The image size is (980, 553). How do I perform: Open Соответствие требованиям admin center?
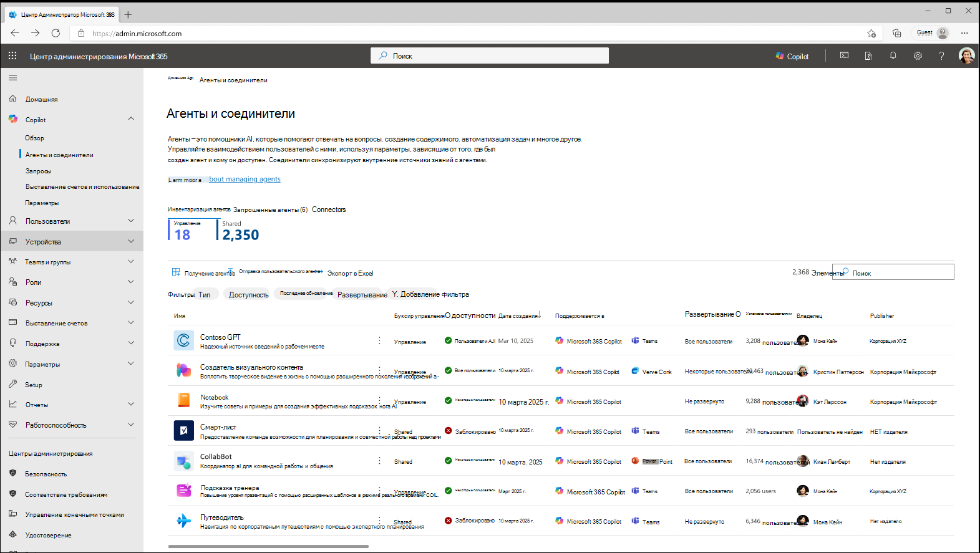click(66, 494)
